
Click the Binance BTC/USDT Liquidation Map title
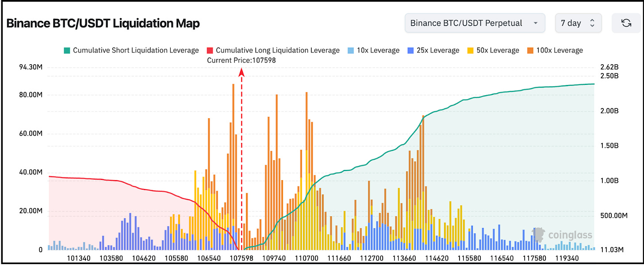point(103,23)
